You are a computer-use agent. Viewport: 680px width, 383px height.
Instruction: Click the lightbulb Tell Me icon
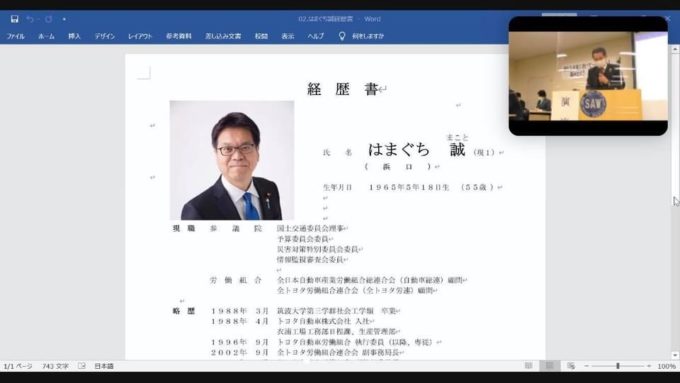(x=342, y=36)
